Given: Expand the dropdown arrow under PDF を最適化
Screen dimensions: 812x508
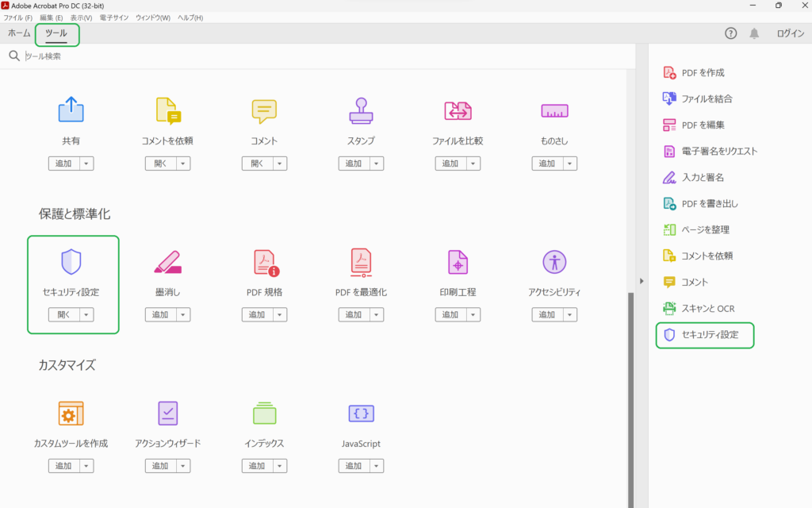Looking at the screenshot, I should click(377, 314).
